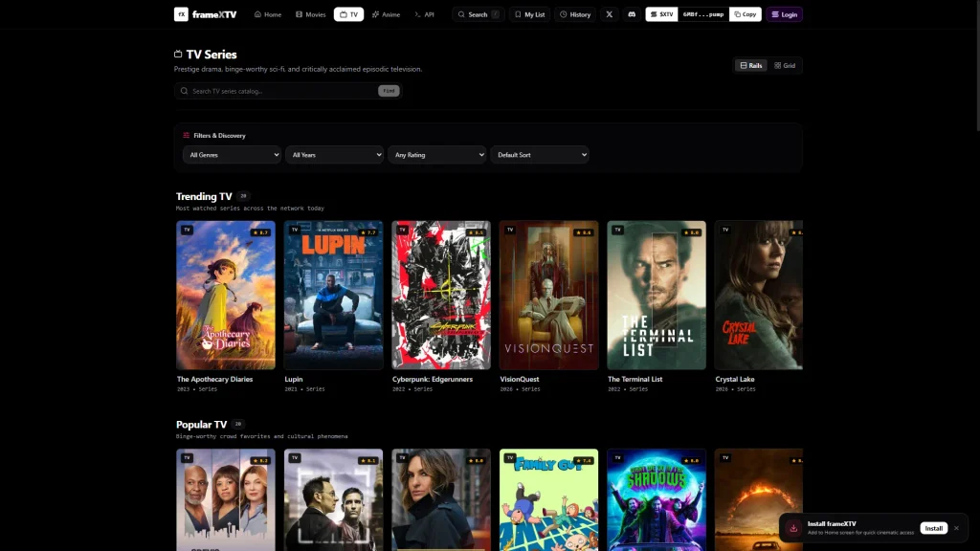Image resolution: width=980 pixels, height=551 pixels.
Task: Go to the Home tab
Action: pos(268,14)
